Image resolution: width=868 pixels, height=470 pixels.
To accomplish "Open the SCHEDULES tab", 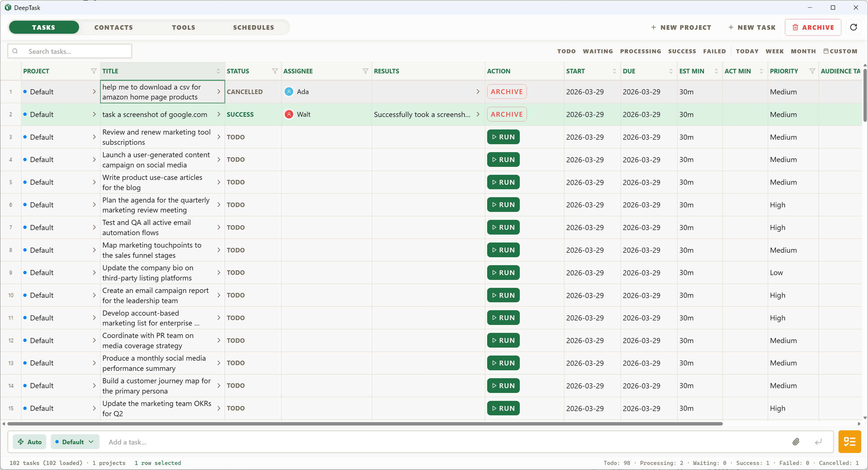I will coord(253,27).
